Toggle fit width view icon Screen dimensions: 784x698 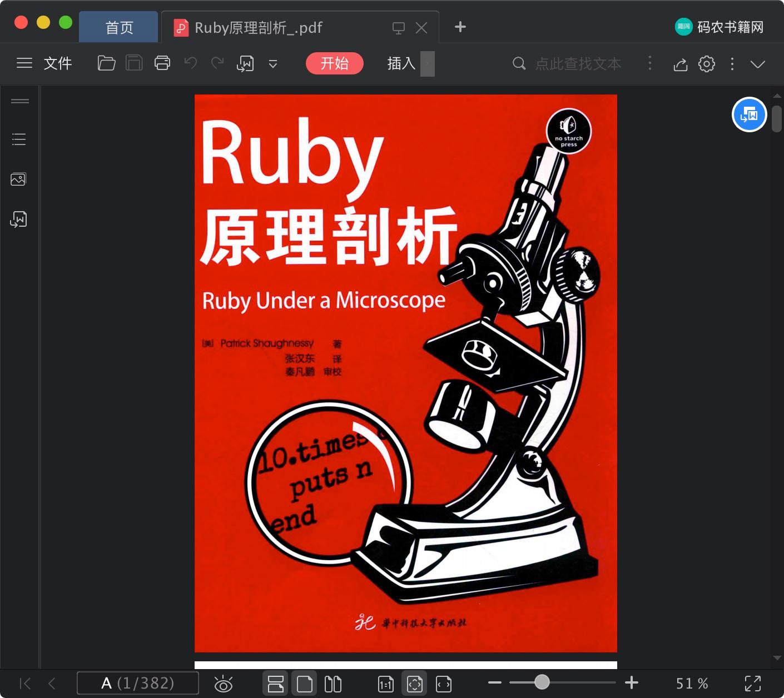444,684
